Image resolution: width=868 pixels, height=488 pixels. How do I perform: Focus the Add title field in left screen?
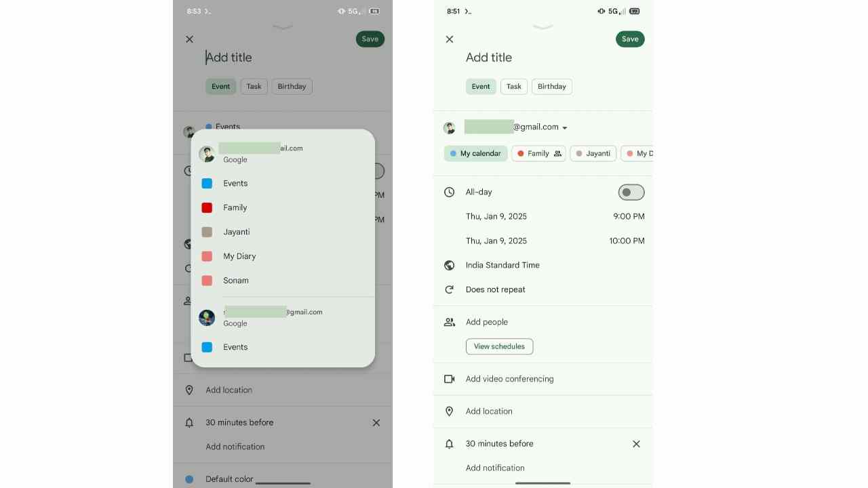(229, 58)
